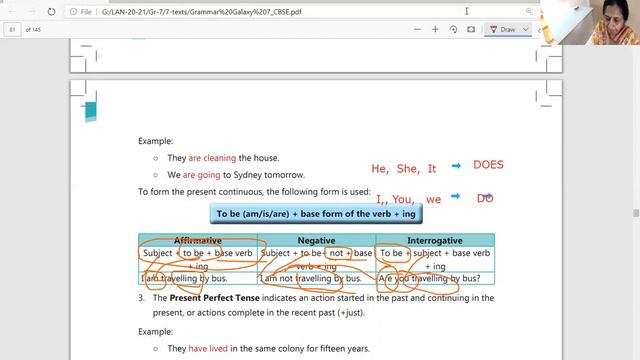Click the page number box showing 81

point(12,29)
